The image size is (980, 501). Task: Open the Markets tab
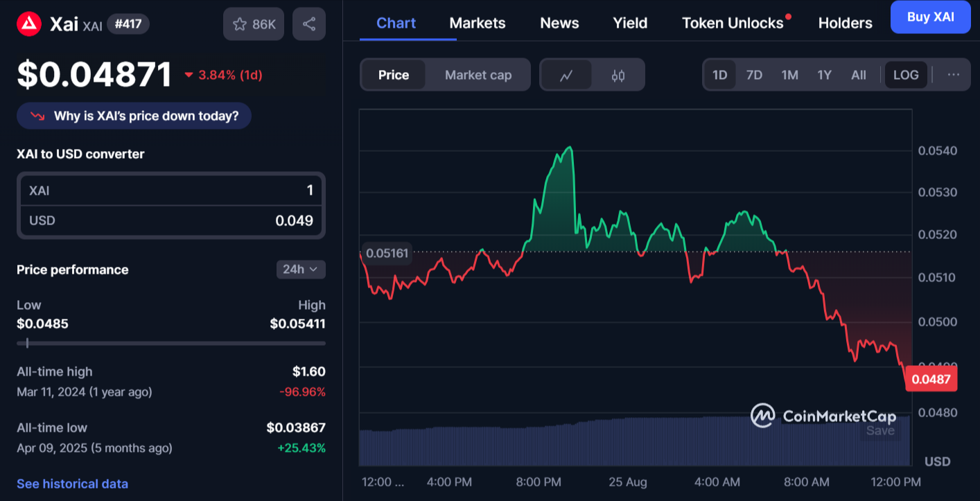pos(478,23)
